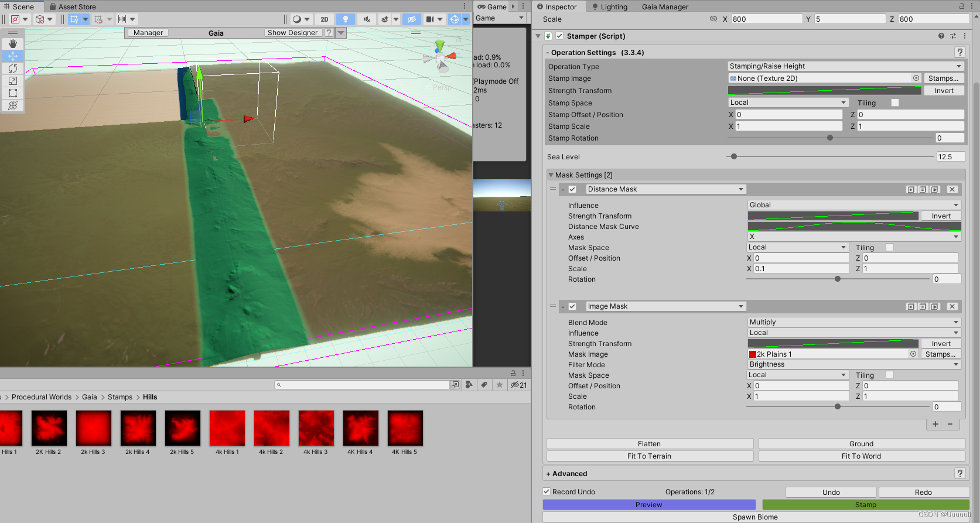Click the Spawn Biome button

755,517
